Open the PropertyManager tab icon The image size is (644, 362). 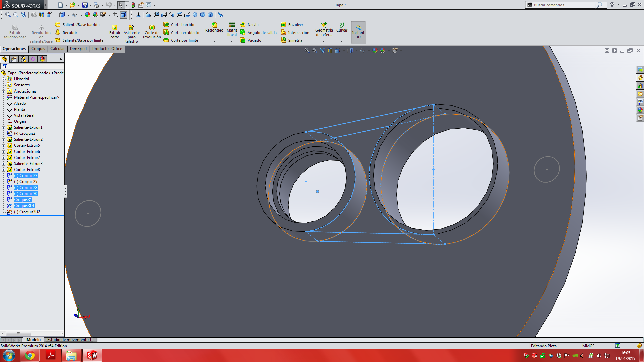pyautogui.click(x=14, y=59)
